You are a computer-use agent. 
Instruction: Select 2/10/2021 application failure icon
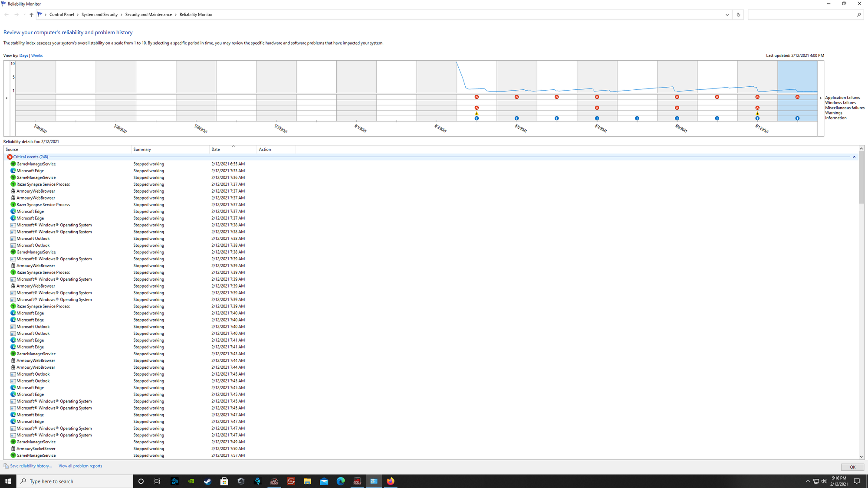717,97
